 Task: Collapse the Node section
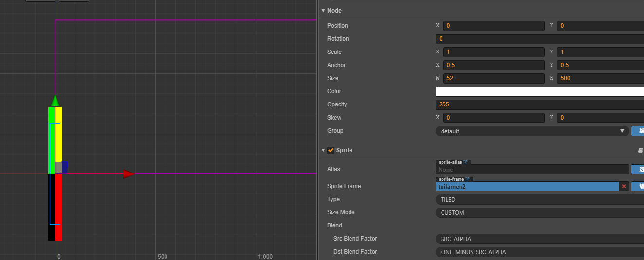tap(323, 11)
